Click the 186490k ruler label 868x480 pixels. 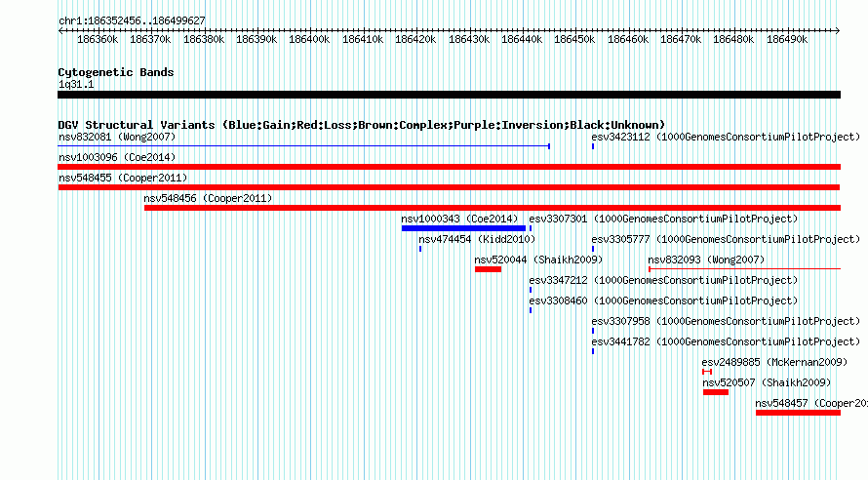click(787, 39)
